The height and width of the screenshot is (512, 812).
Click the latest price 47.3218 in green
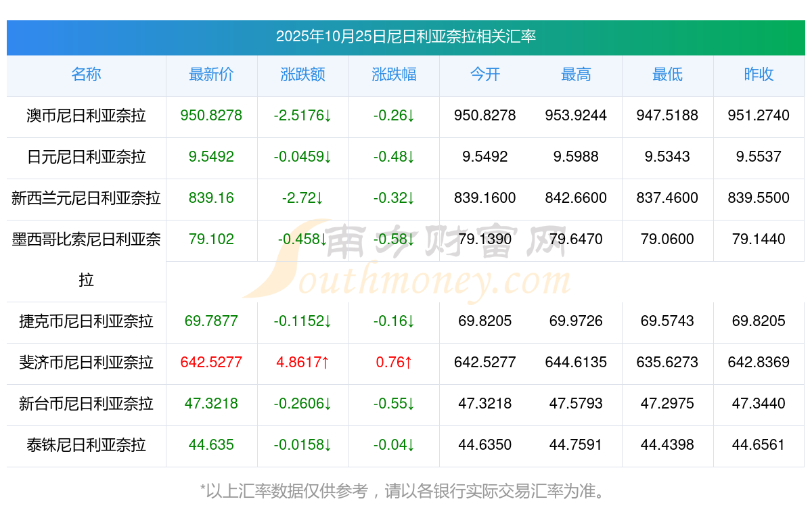(211, 404)
